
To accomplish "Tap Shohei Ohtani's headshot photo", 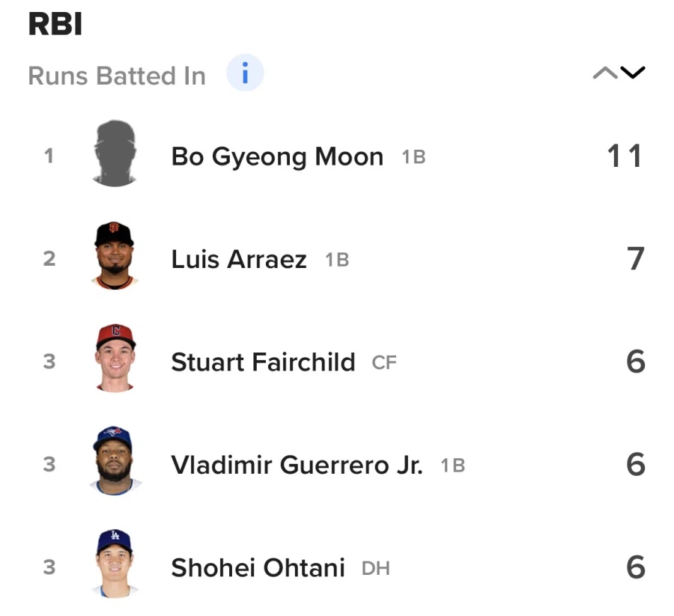I will pyautogui.click(x=115, y=564).
